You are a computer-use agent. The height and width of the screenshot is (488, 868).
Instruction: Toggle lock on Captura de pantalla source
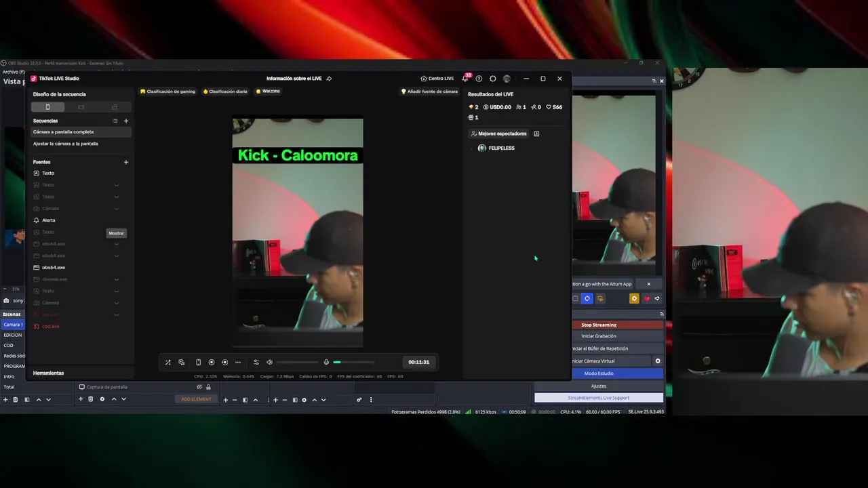click(208, 387)
